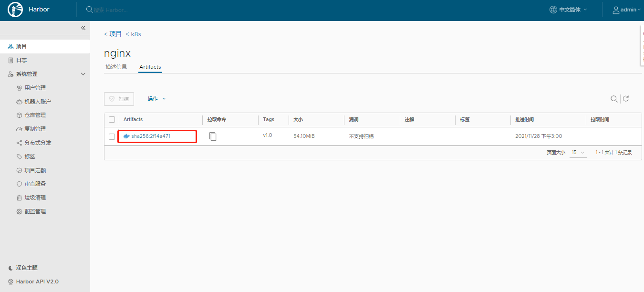Click the 复制管理 cloud icon
Image resolution: width=644 pixels, height=292 pixels.
(x=19, y=129)
